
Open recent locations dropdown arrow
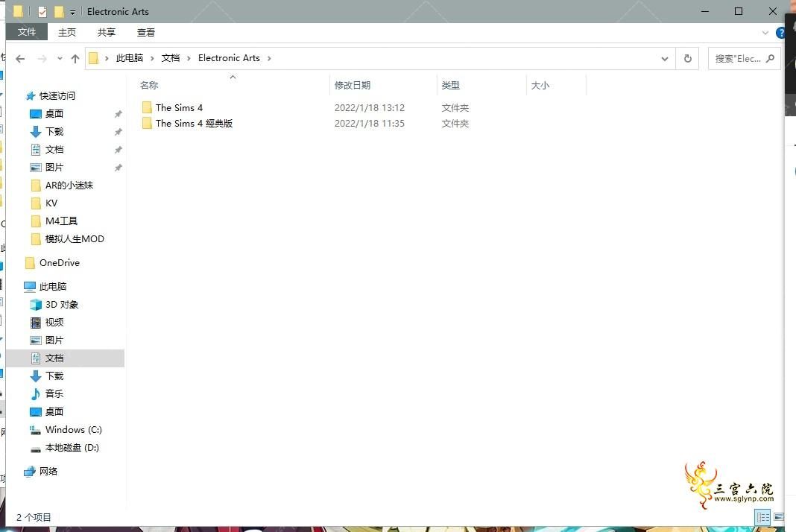pyautogui.click(x=60, y=58)
